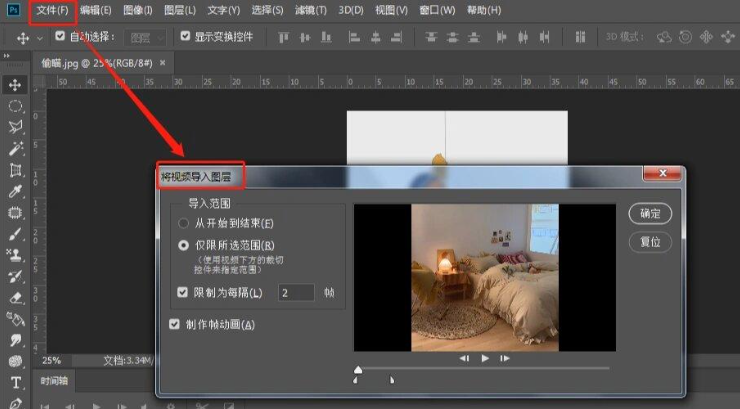
Task: Click the video scrubber slider handle
Action: [x=358, y=369]
